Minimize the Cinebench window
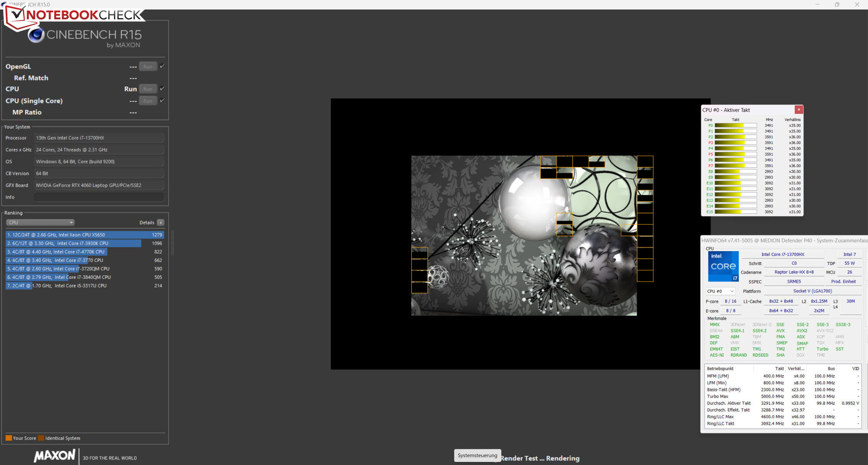The image size is (868, 465). pyautogui.click(x=817, y=5)
